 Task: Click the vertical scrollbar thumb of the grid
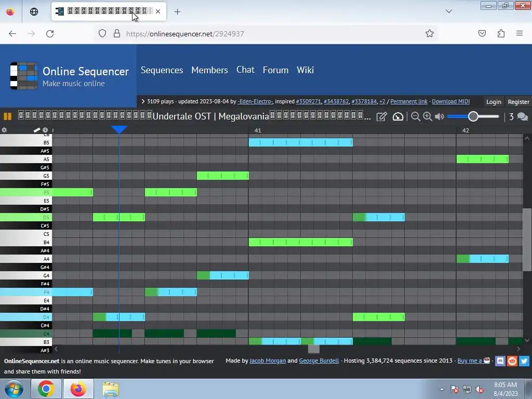click(x=527, y=240)
